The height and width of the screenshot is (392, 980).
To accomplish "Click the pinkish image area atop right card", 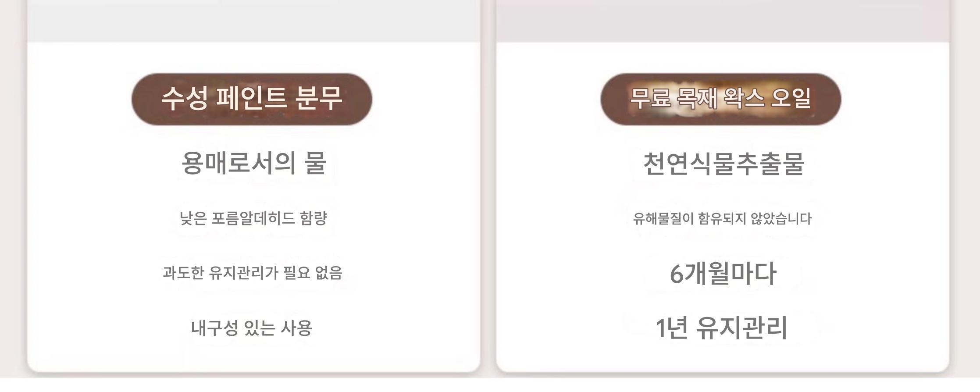I will [x=722, y=20].
